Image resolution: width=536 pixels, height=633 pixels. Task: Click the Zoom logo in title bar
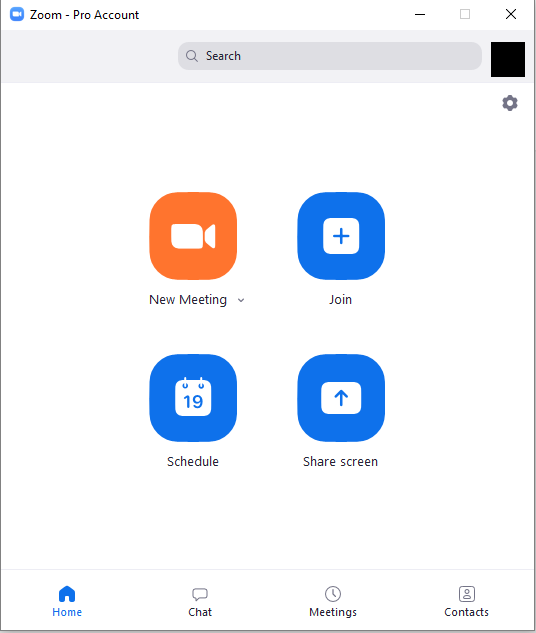pos(17,14)
